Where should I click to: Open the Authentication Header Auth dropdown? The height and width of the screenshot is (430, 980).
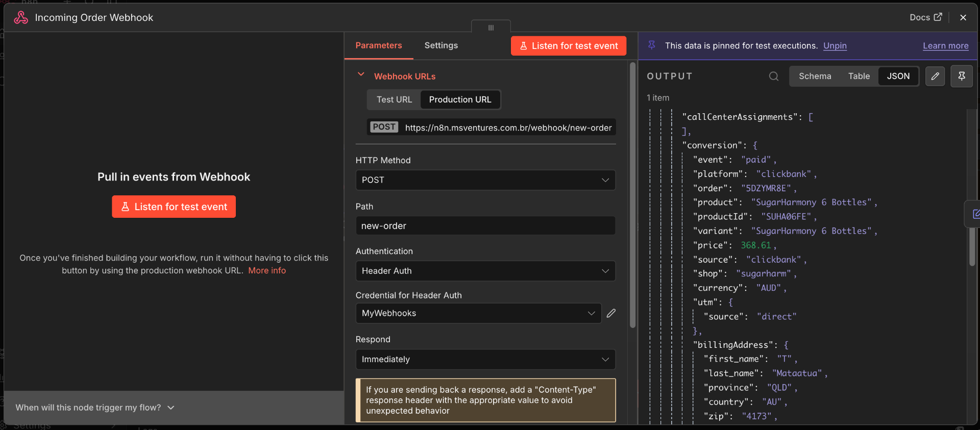[485, 271]
